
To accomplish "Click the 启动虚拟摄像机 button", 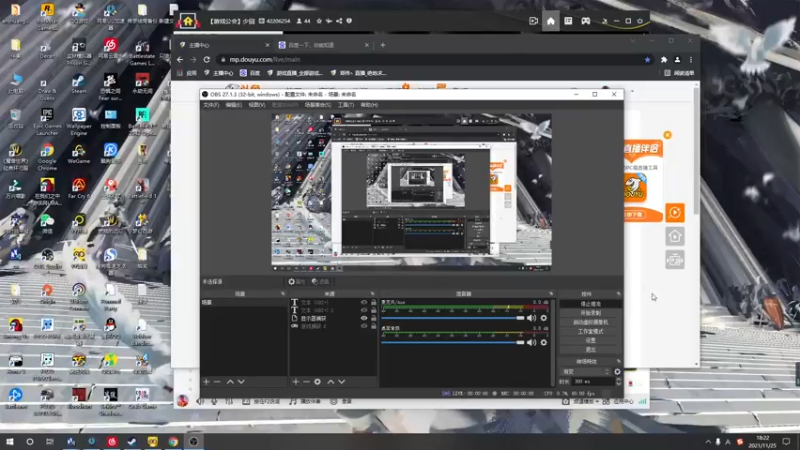I will (x=590, y=322).
